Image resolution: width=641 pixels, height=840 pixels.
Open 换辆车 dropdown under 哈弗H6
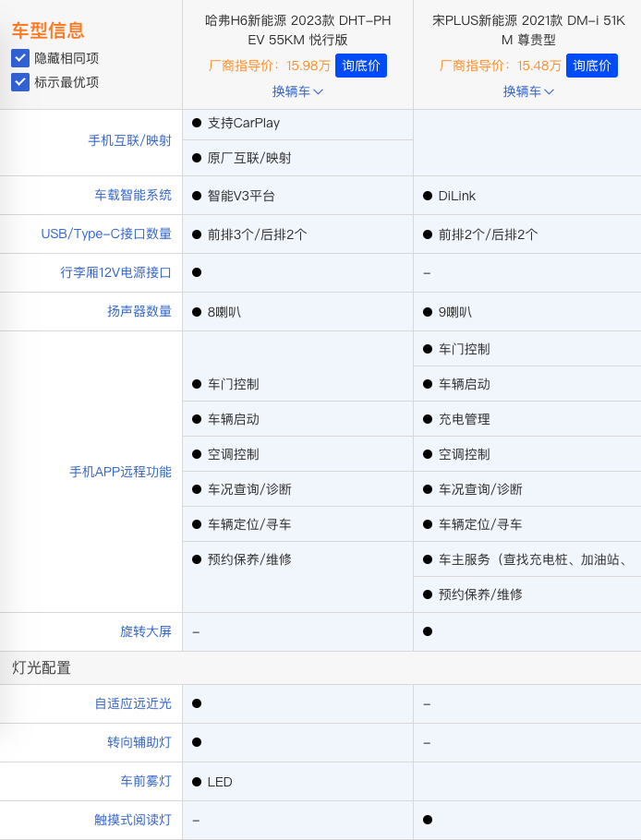tap(297, 91)
